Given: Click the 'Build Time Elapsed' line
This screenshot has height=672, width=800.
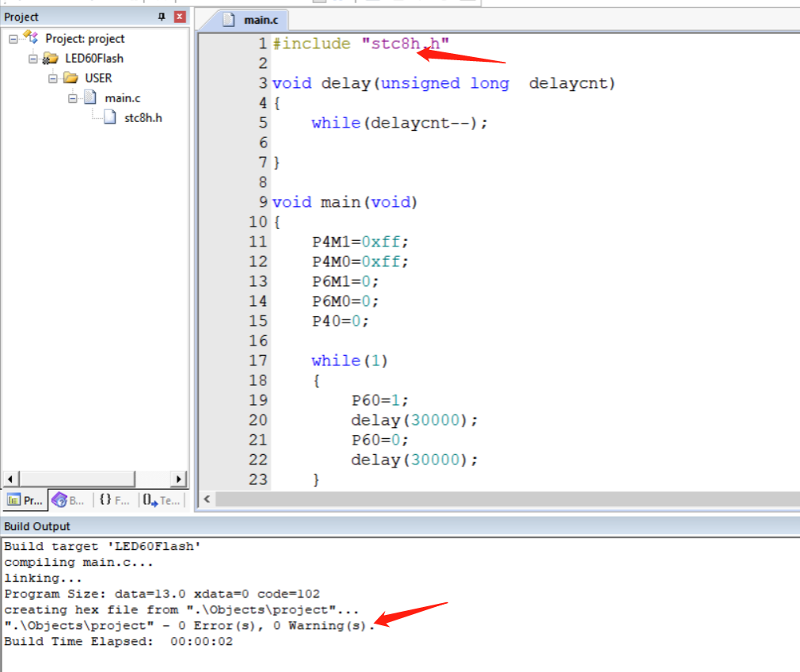Looking at the screenshot, I should click(x=118, y=641).
